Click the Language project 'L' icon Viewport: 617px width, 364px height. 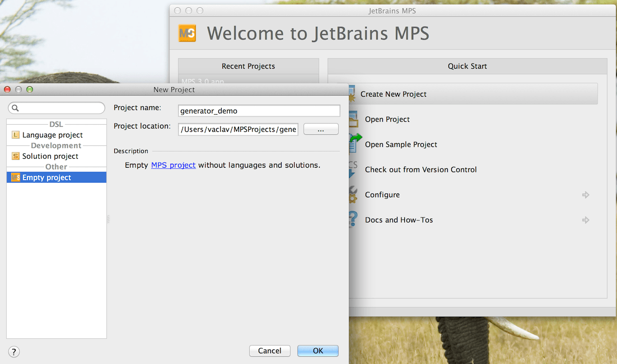[x=16, y=135]
